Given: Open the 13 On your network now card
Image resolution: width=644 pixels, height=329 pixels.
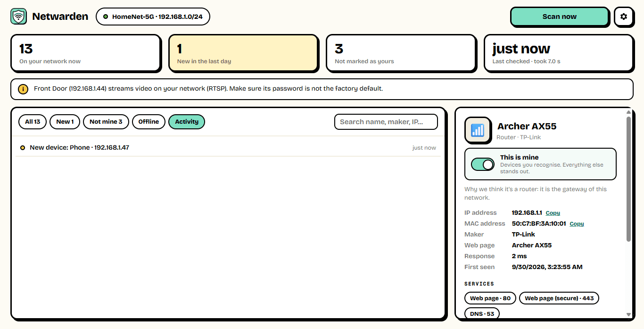Looking at the screenshot, I should pos(86,53).
